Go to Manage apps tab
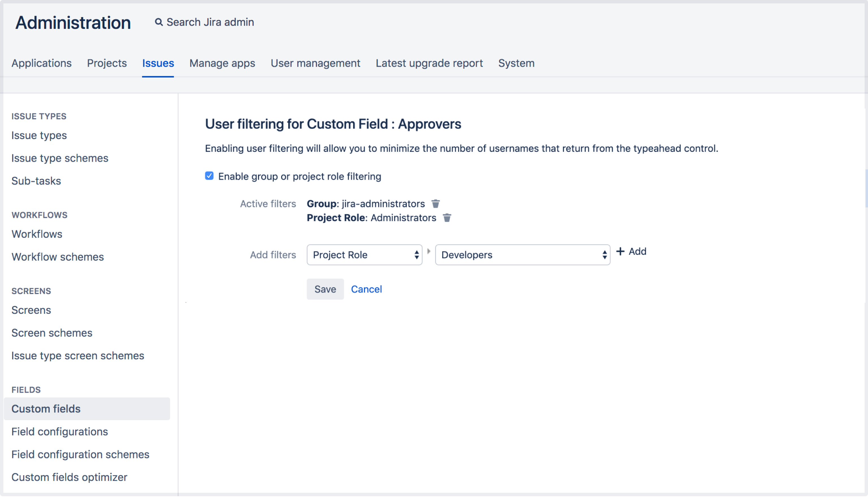This screenshot has width=868, height=497. (x=222, y=63)
